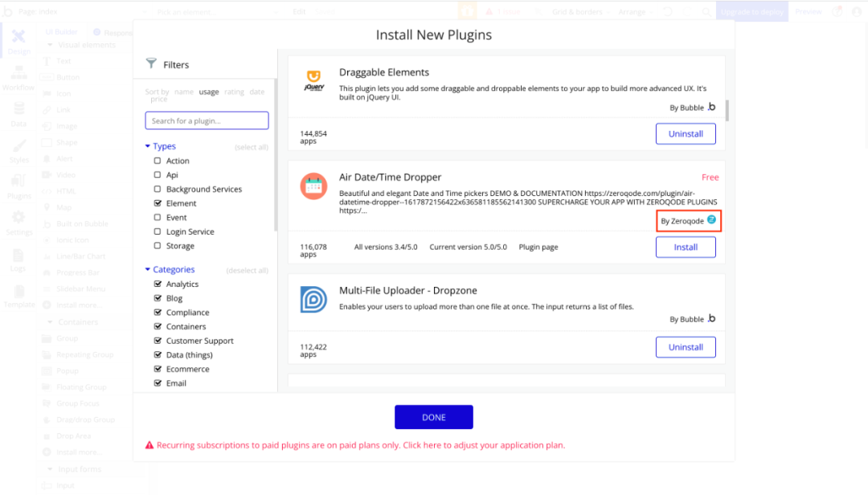Click the Filters funnel icon
Screen dimensions: 868x495
pos(151,63)
